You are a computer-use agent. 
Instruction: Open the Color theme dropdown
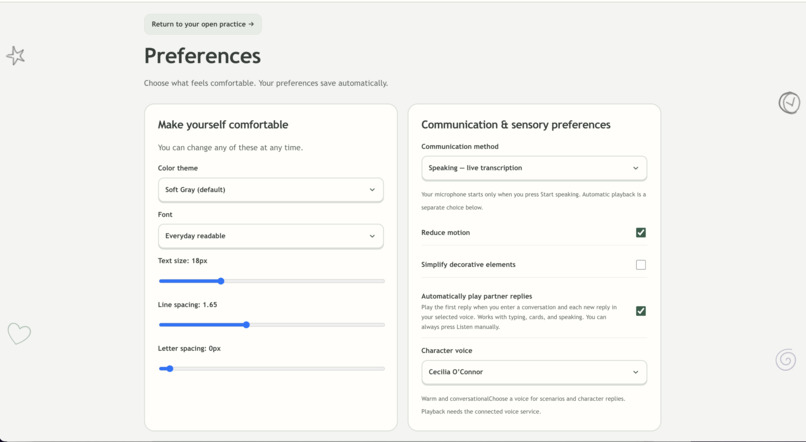click(270, 190)
